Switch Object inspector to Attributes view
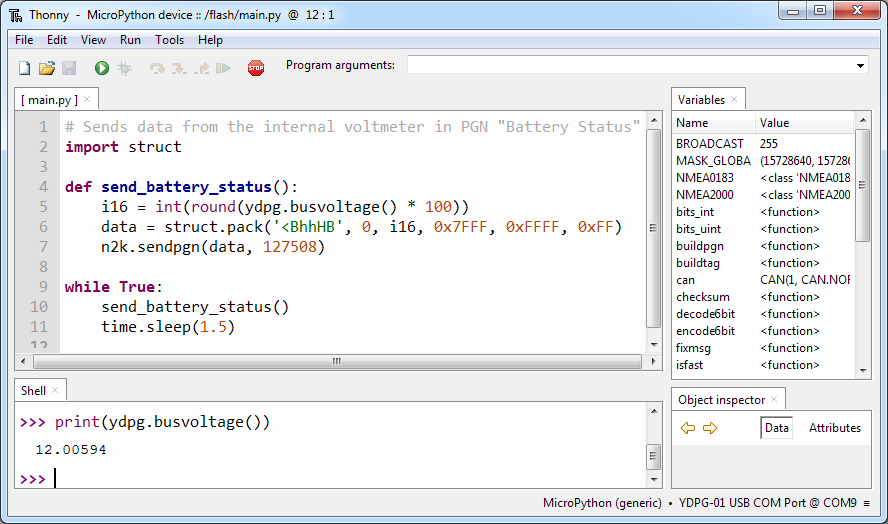Image resolution: width=888 pixels, height=524 pixels. click(x=835, y=428)
